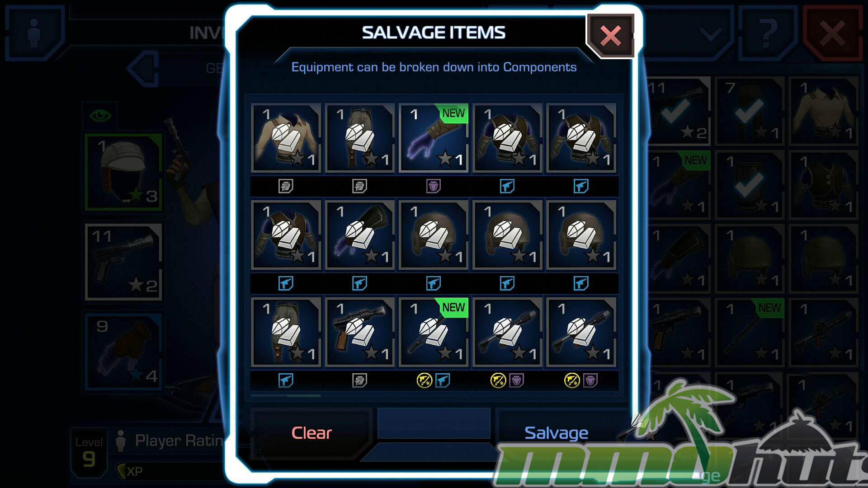Open the question mark help button
The height and width of the screenshot is (488, 868).
click(767, 34)
